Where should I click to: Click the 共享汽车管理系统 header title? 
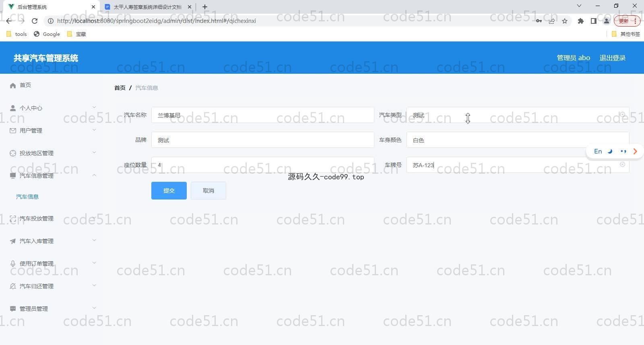[46, 58]
